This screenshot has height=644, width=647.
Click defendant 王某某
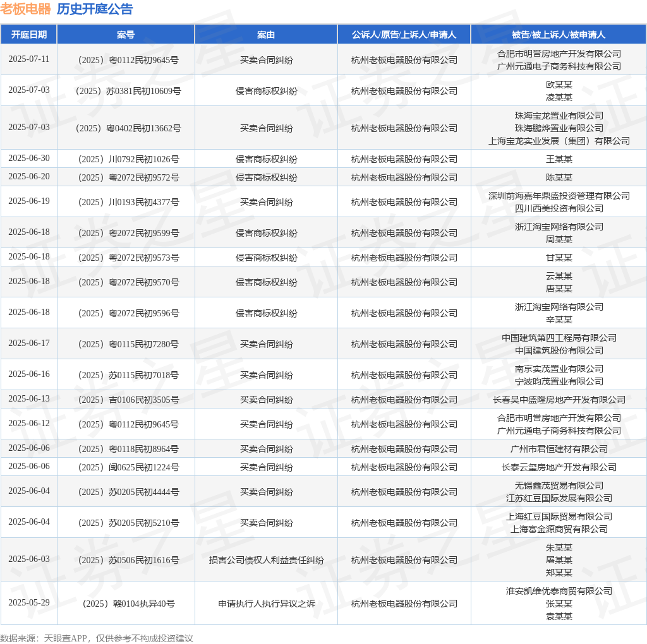[x=559, y=159]
